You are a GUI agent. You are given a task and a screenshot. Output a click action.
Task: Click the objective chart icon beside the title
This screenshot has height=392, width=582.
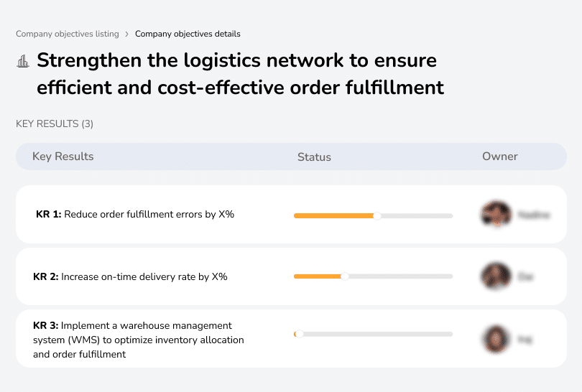tap(23, 62)
